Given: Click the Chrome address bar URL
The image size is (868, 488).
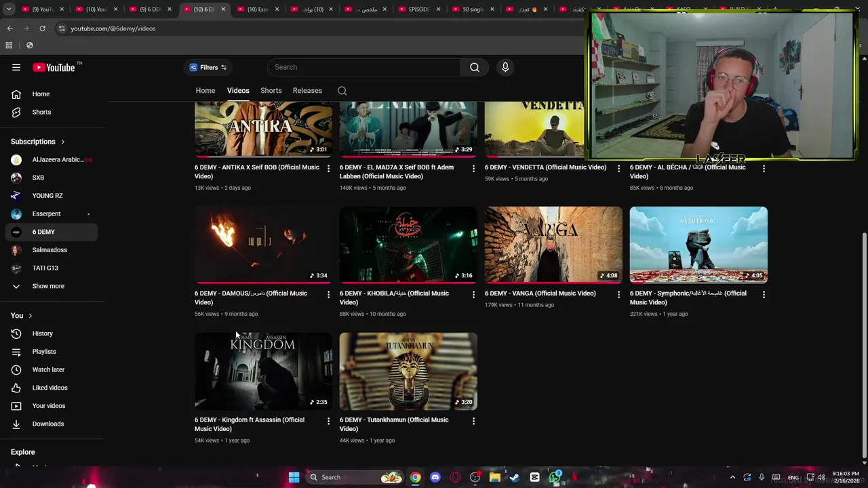Looking at the screenshot, I should [x=113, y=28].
